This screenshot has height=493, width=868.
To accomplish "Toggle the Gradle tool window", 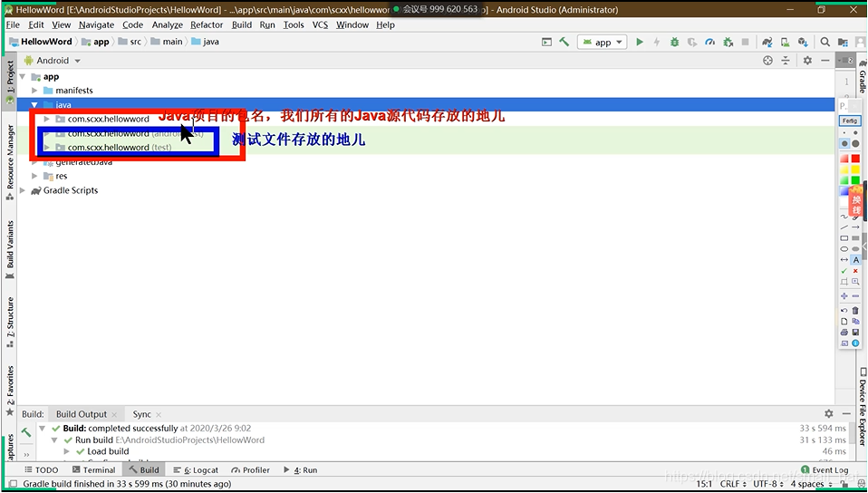I will pos(863,75).
